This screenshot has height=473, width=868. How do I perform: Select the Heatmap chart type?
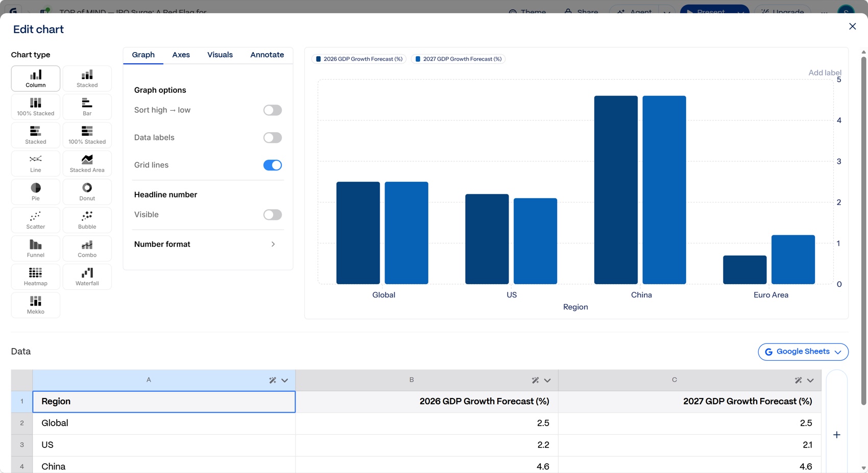pos(36,277)
